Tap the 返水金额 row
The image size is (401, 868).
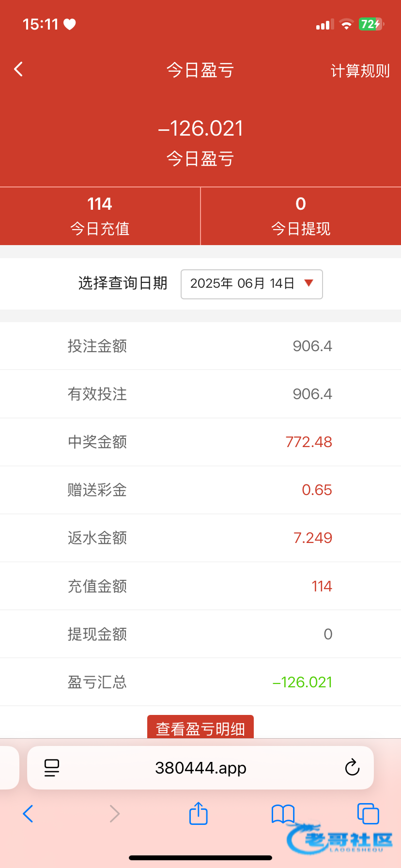click(200, 538)
